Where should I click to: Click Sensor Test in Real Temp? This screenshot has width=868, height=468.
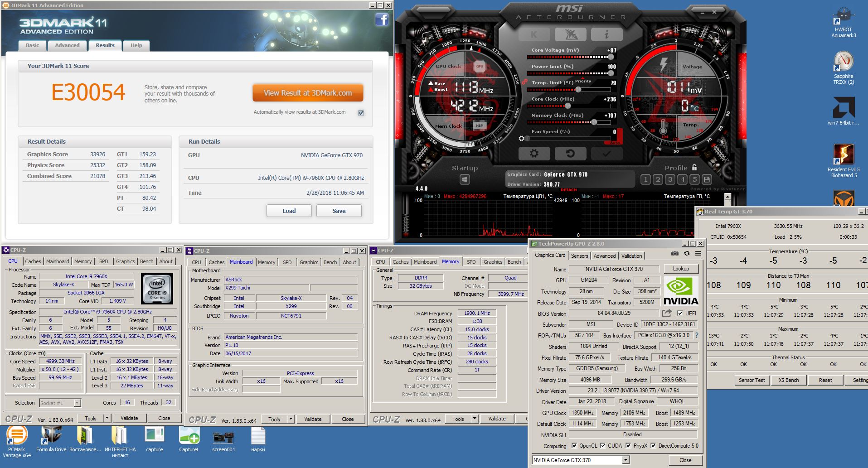pyautogui.click(x=752, y=380)
